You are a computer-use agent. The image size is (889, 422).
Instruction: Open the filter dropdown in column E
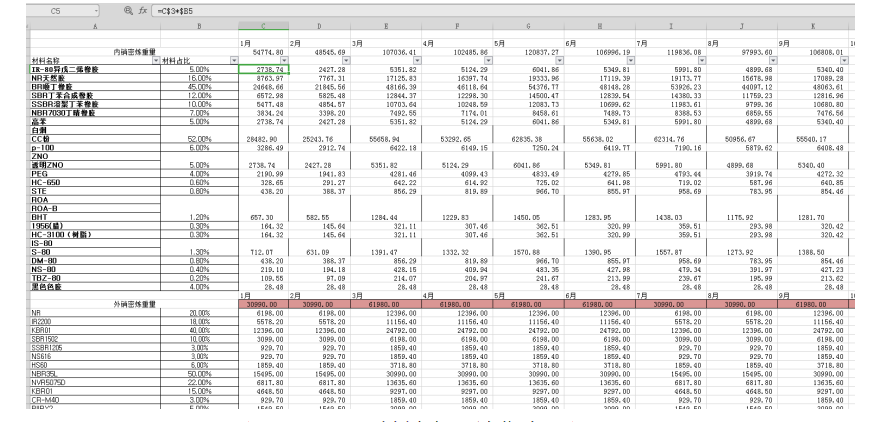click(x=417, y=60)
